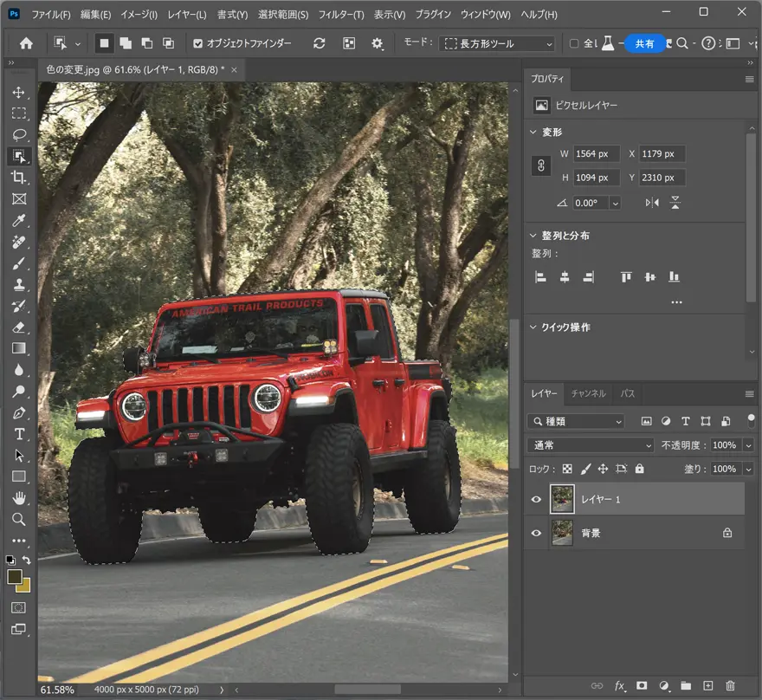Select the Lasso tool
762x700 pixels.
tap(18, 134)
